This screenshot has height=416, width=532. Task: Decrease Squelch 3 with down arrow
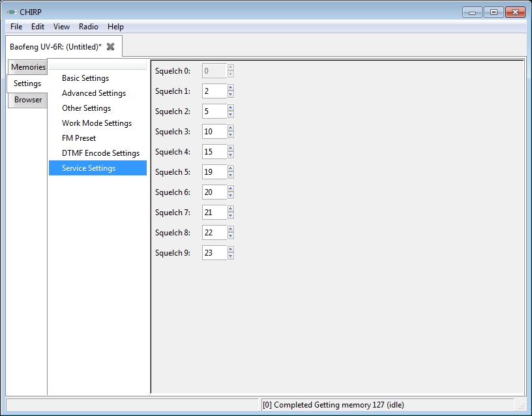click(x=231, y=135)
